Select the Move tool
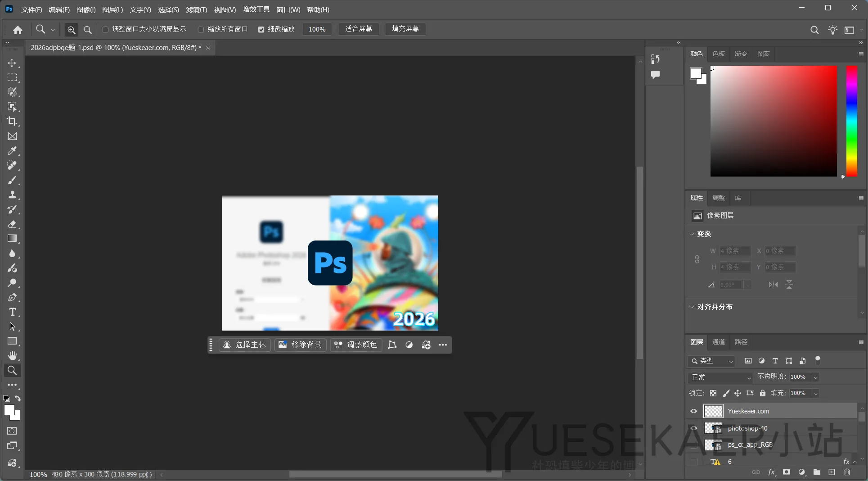This screenshot has height=481, width=868. coord(12,63)
